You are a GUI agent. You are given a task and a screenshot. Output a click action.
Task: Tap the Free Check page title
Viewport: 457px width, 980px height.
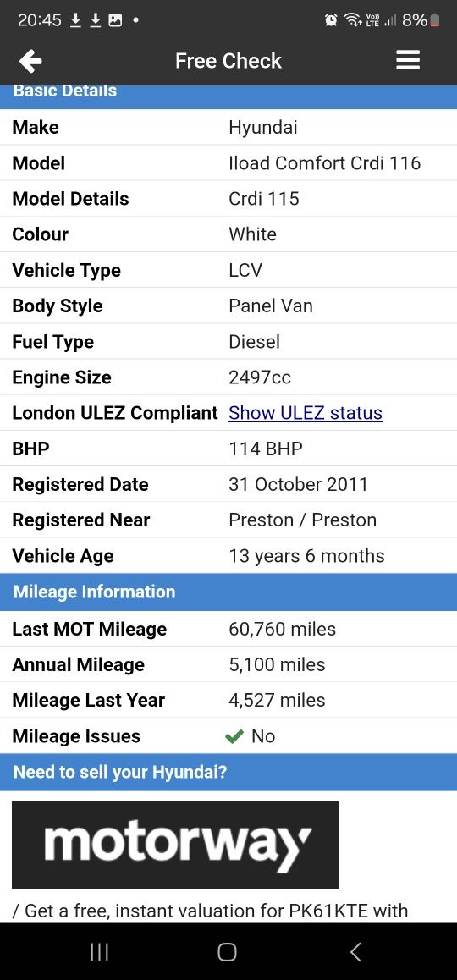(228, 61)
